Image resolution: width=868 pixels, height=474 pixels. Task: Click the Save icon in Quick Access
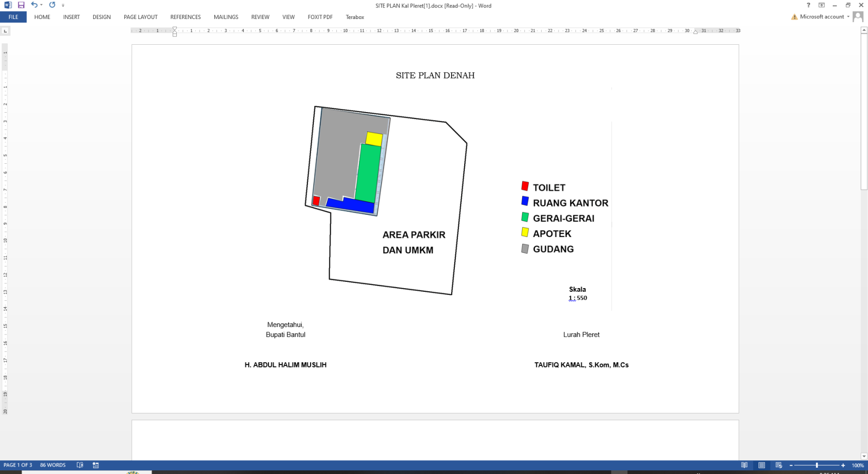[21, 5]
